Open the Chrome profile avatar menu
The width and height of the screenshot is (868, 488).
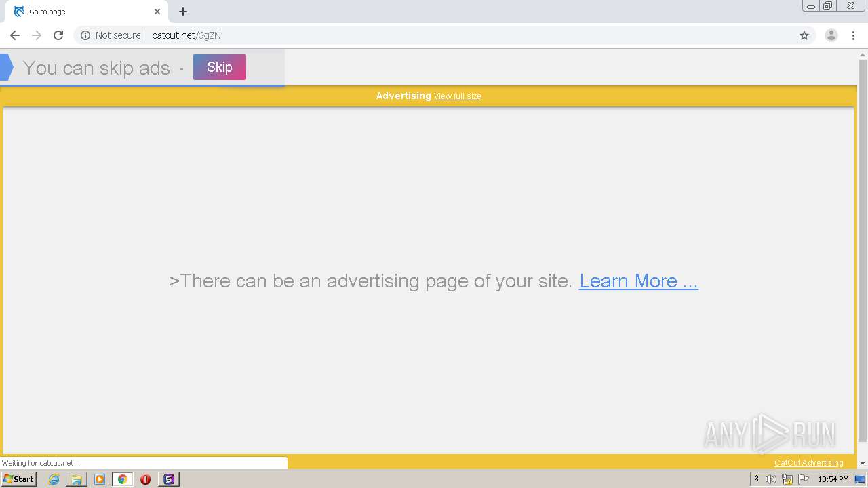pyautogui.click(x=831, y=35)
